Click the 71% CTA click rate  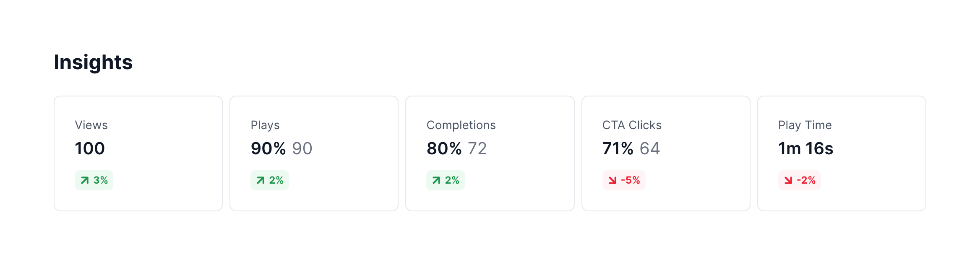coord(618,148)
